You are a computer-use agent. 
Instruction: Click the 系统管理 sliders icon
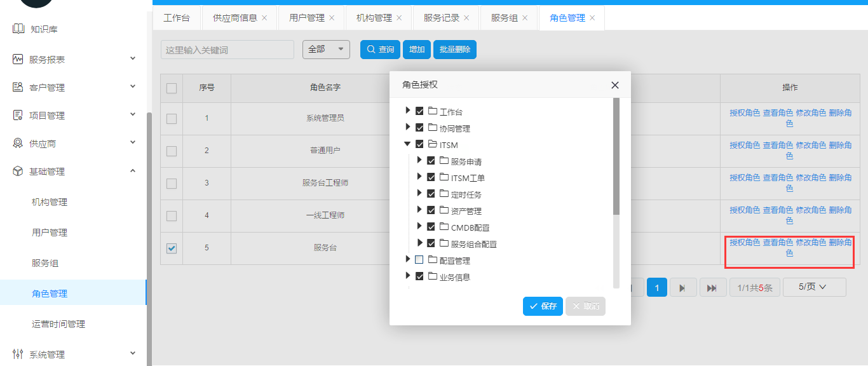(x=18, y=354)
